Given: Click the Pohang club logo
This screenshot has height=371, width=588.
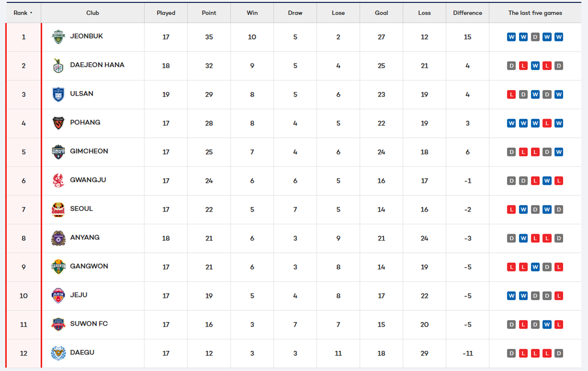Looking at the screenshot, I should tap(58, 123).
